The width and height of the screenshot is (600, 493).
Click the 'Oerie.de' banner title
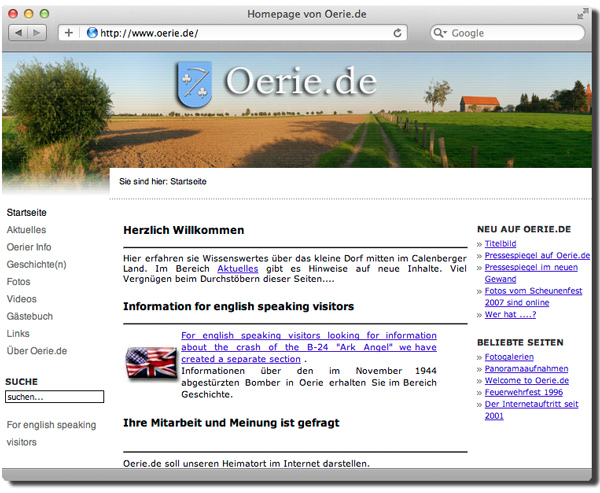pyautogui.click(x=301, y=82)
